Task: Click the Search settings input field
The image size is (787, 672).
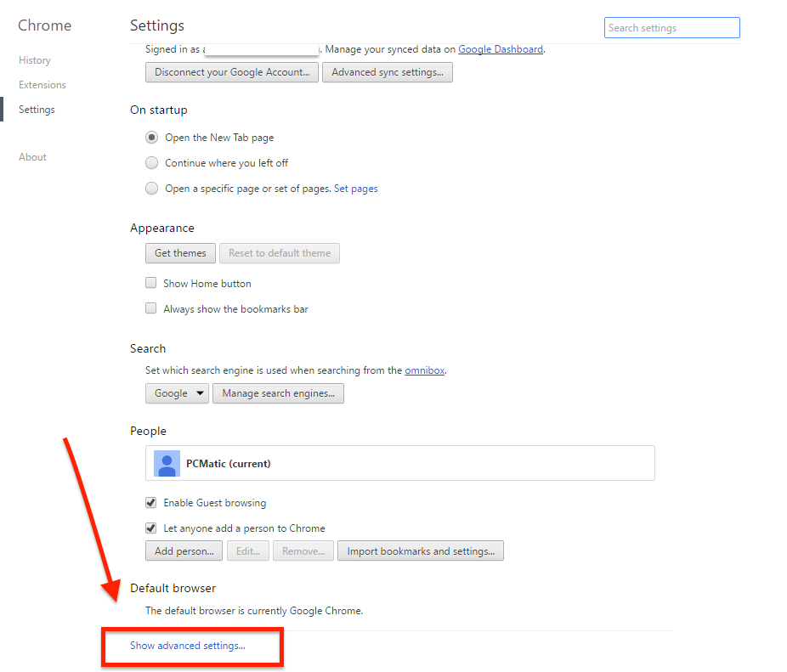Action: point(671,28)
